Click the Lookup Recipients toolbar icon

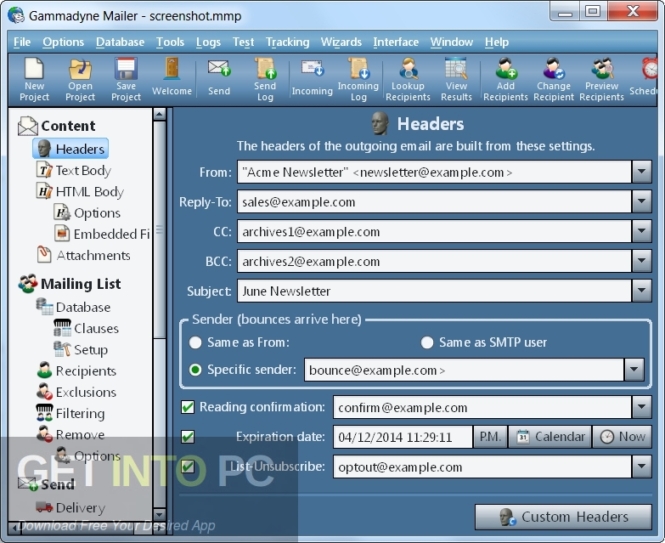[x=408, y=80]
